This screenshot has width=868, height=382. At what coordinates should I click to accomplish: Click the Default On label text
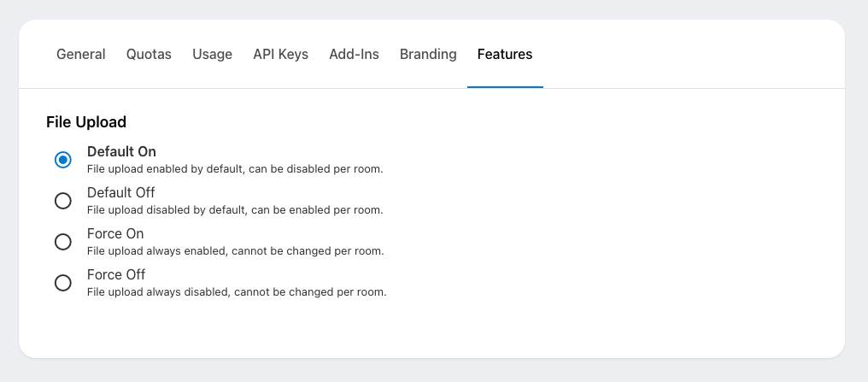tap(121, 151)
